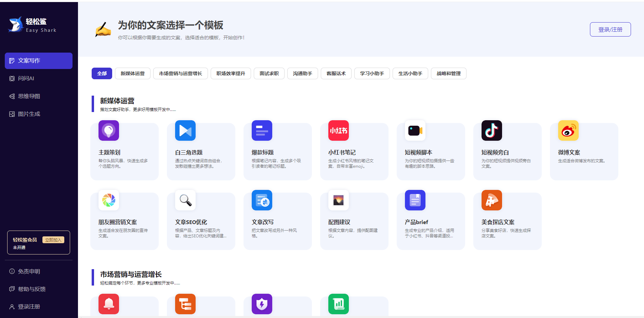This screenshot has width=644, height=318.
Task: Switch to the 新媒体运营 filter tab
Action: point(133,73)
